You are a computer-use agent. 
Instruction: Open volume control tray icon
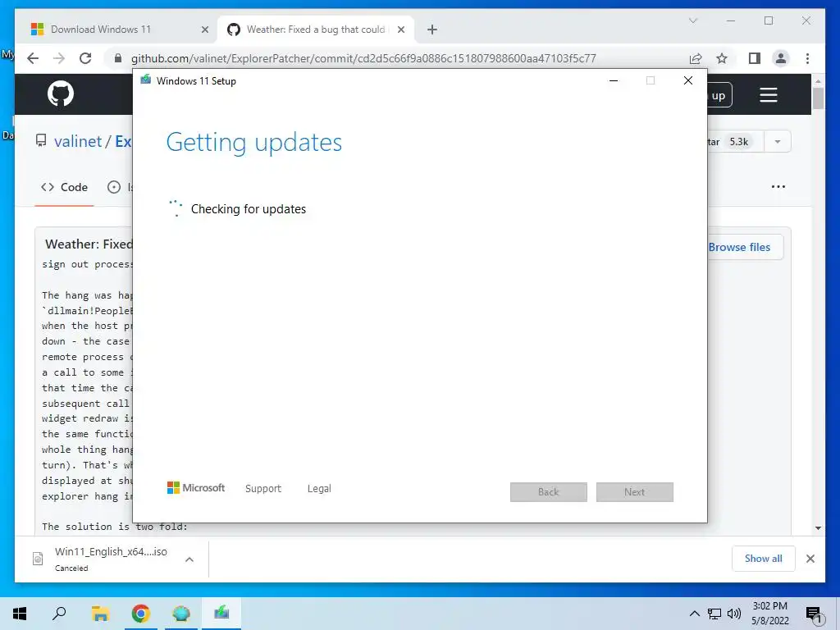734,614
